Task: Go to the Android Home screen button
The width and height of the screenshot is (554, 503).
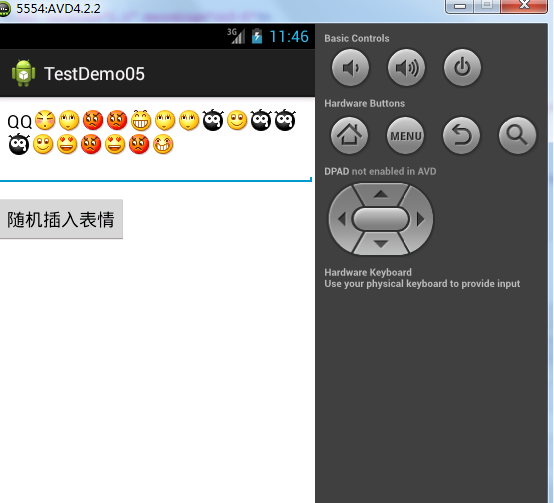Action: pos(349,135)
